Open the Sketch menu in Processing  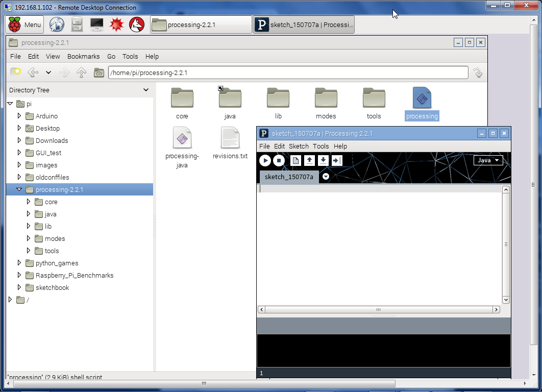(x=299, y=146)
